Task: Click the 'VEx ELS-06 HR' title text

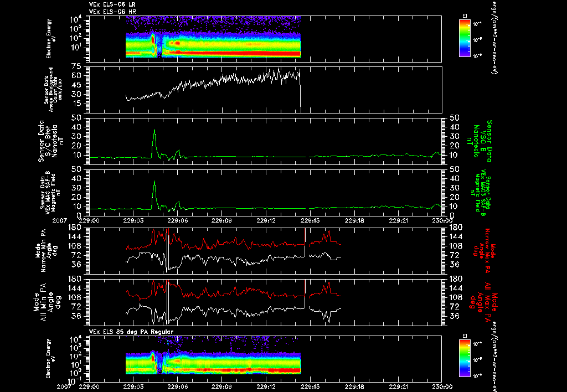Action: pyautogui.click(x=112, y=12)
